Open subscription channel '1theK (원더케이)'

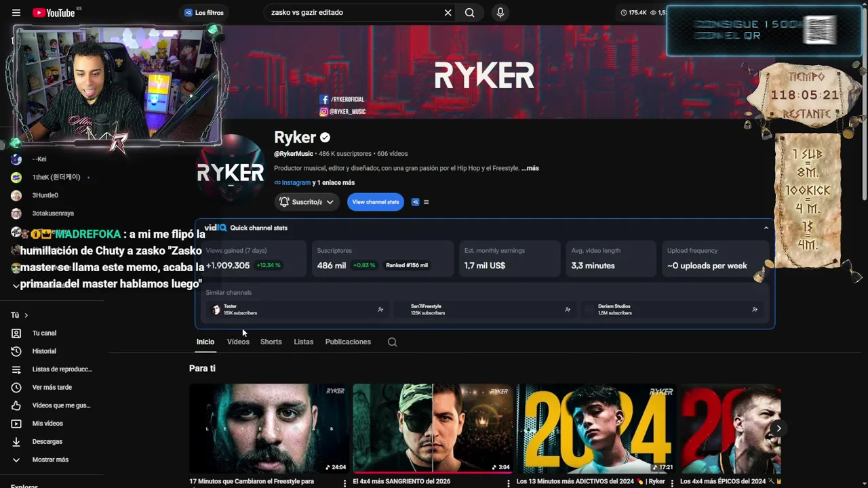(x=56, y=178)
